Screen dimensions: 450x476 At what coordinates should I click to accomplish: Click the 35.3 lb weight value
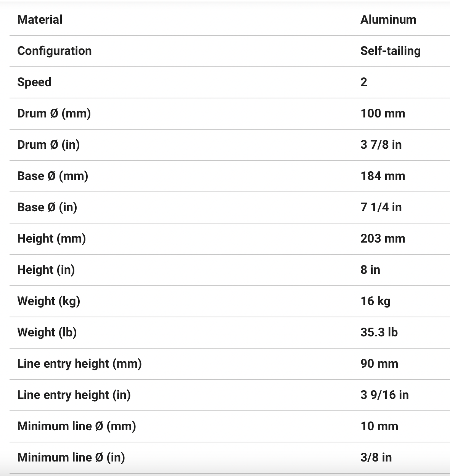tap(379, 333)
